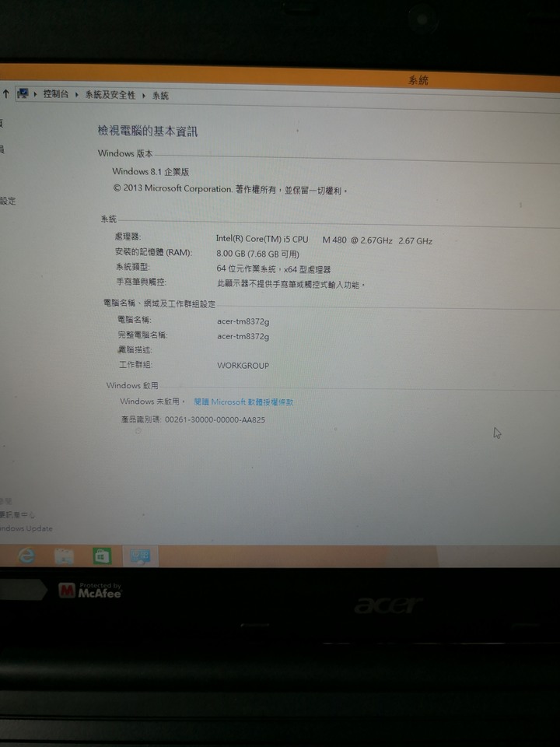This screenshot has width=560, height=747.
Task: Click the 處理器 label
Action: click(128, 237)
